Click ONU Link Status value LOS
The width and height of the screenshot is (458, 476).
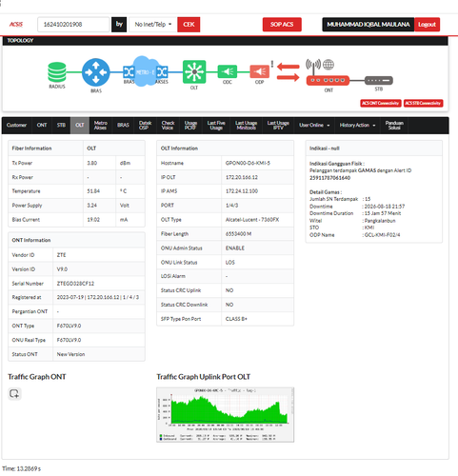(x=230, y=263)
